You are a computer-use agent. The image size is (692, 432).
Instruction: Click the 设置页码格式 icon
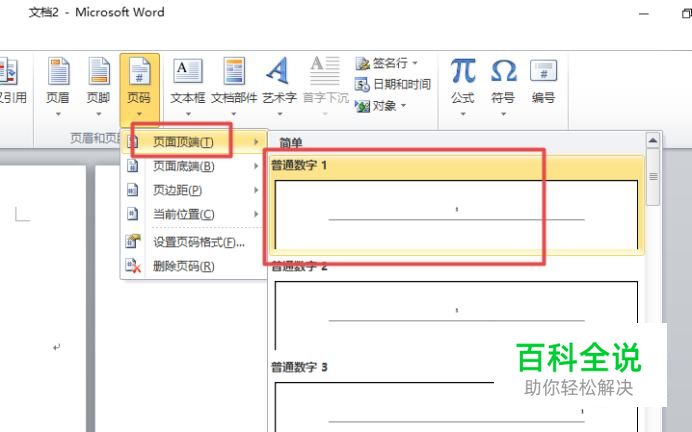(x=133, y=241)
